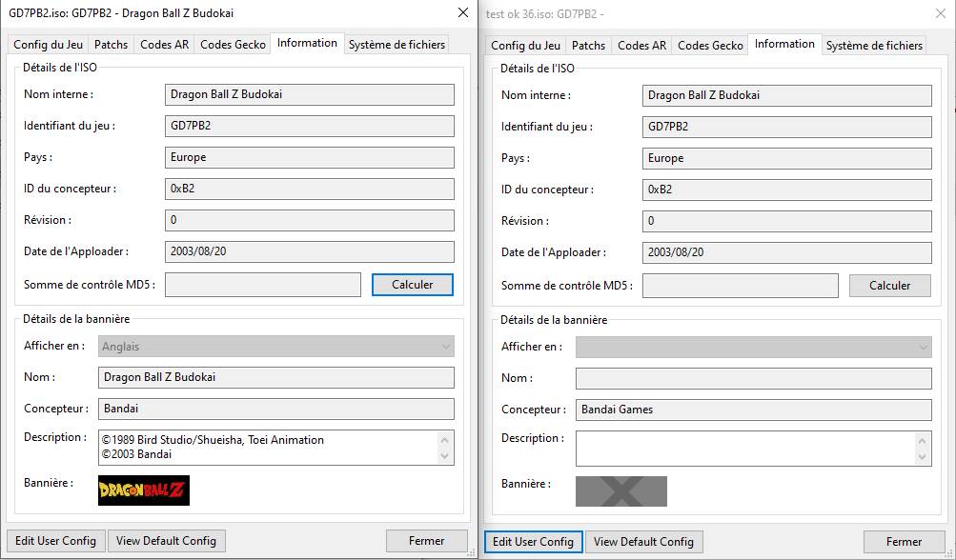Open Patchs tab in GD7PB2.iso window

coord(111,45)
